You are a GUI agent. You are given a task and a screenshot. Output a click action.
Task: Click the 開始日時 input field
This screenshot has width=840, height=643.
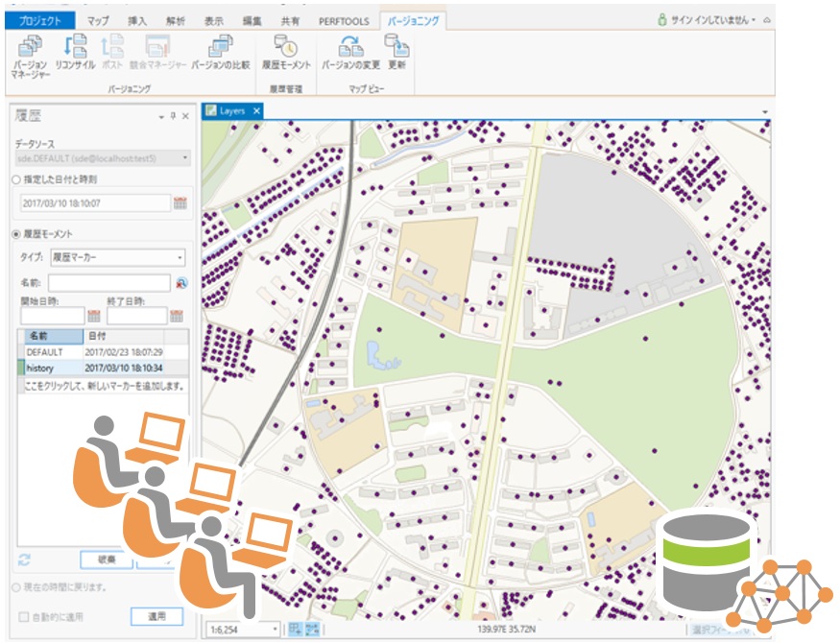53,316
